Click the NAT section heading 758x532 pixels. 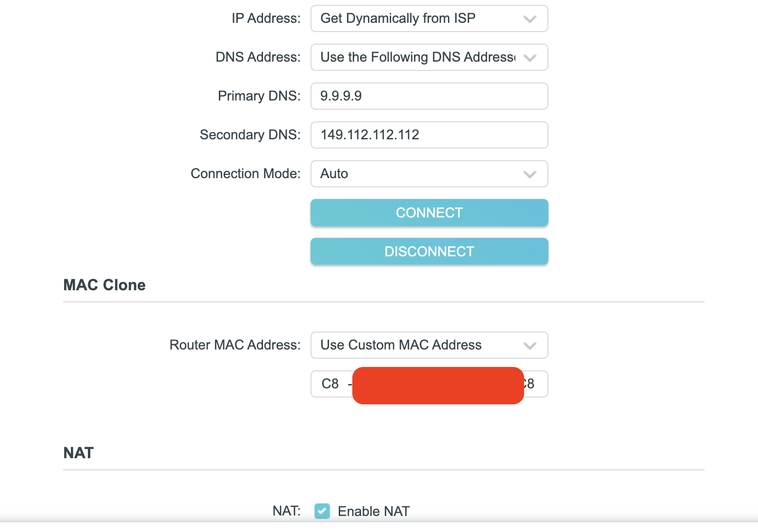pos(78,453)
